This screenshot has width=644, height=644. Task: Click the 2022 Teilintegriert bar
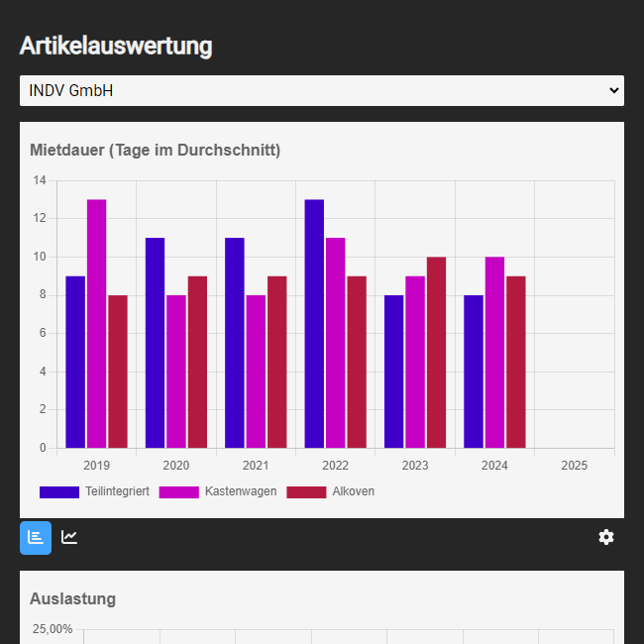[314, 324]
